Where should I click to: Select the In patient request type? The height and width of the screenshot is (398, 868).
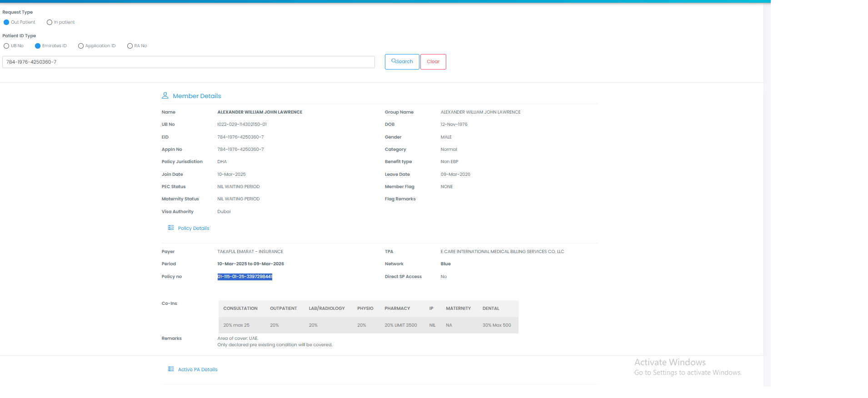click(x=50, y=22)
